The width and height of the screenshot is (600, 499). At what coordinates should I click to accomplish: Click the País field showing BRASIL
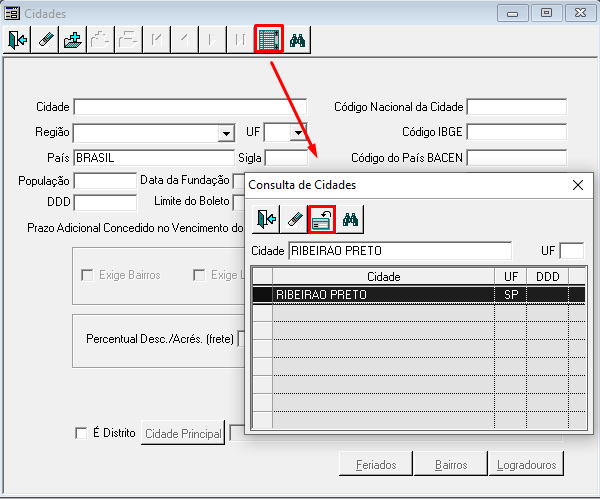point(154,158)
